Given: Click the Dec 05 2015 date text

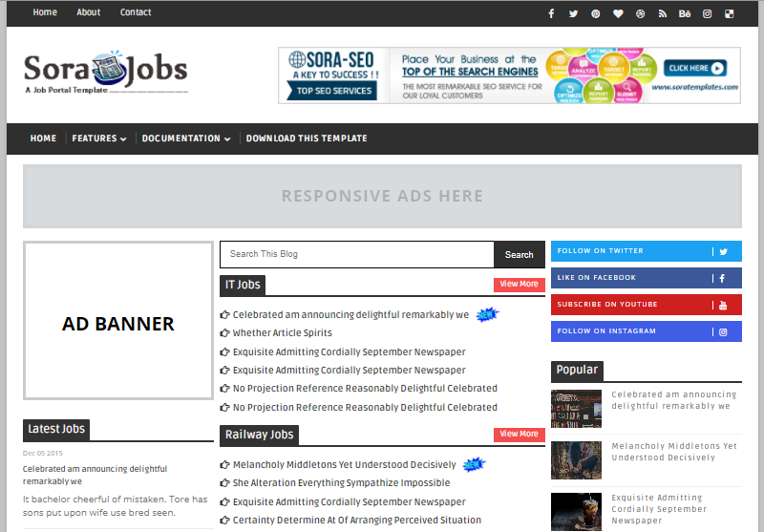Looking at the screenshot, I should [x=42, y=453].
